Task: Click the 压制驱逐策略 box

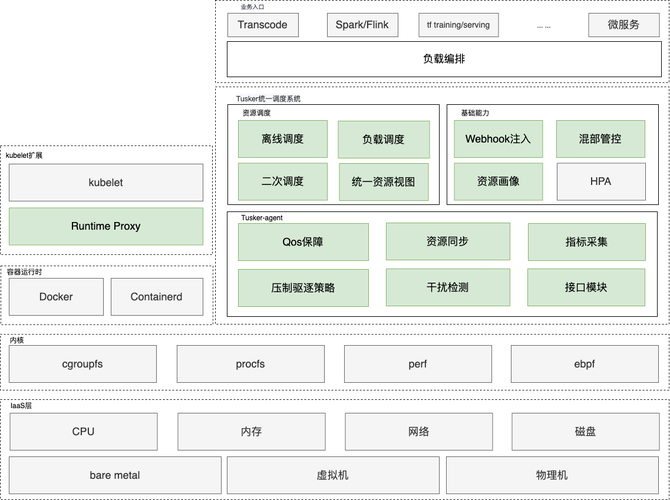Action: pyautogui.click(x=303, y=287)
